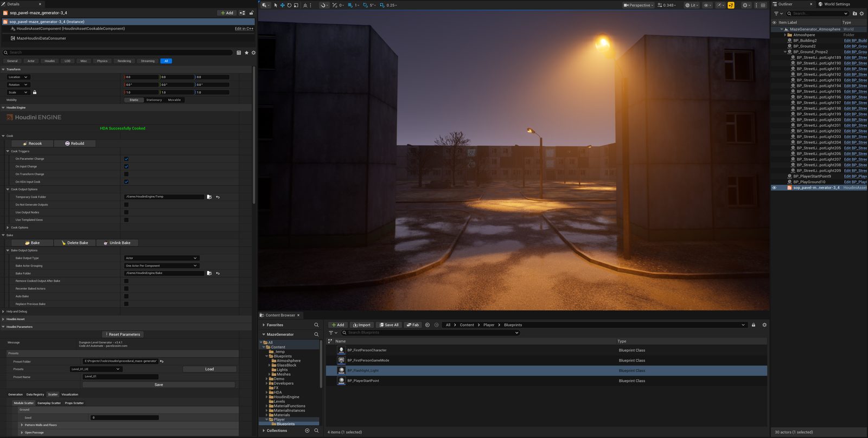Open Content Browser settings gear
Screen dimensions: 868x438
tap(764, 325)
